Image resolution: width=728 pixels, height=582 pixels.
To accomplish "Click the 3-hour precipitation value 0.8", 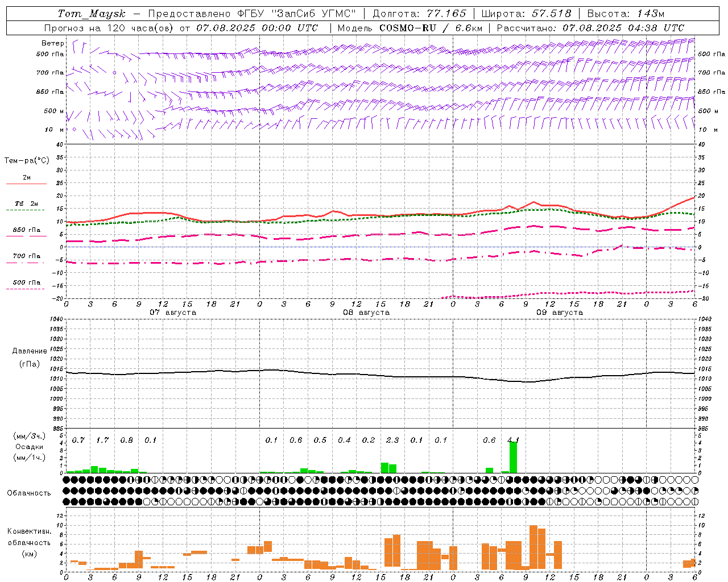I will click(x=127, y=440).
